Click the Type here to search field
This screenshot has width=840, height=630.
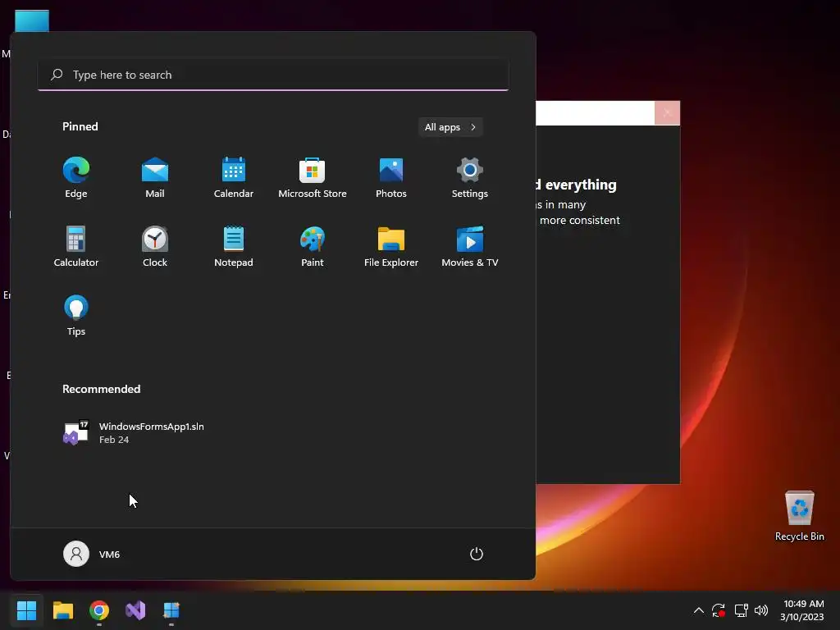(x=273, y=75)
